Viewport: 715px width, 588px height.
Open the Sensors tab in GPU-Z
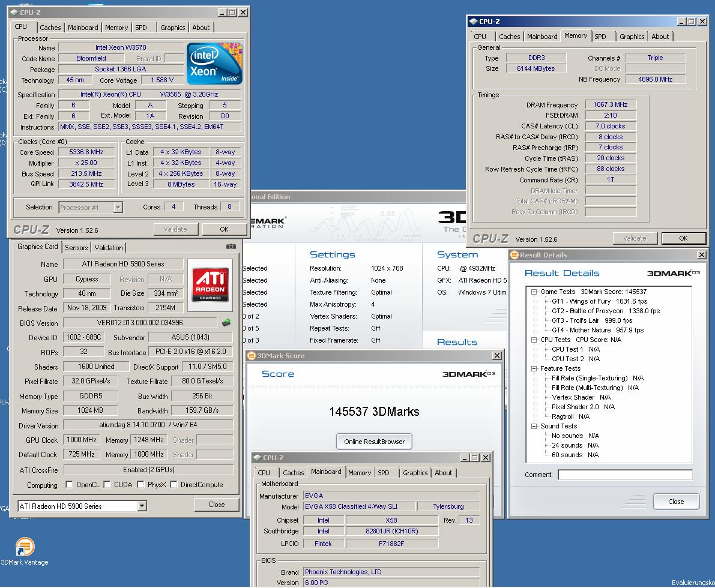[x=76, y=248]
